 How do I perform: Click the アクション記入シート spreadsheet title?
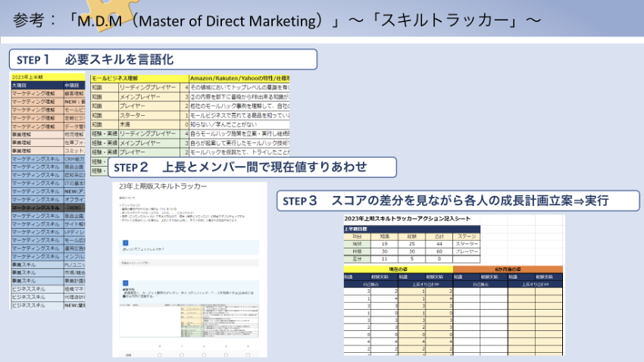click(409, 220)
